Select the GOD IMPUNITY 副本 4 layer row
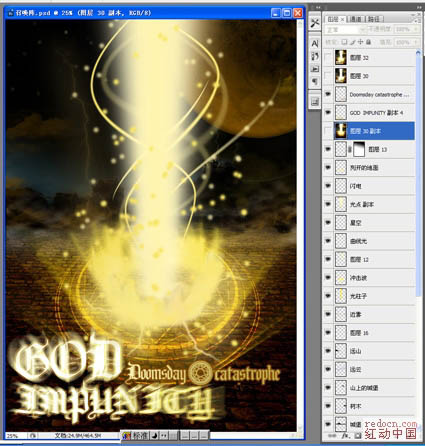Image resolution: width=425 pixels, height=446 pixels. click(x=369, y=113)
